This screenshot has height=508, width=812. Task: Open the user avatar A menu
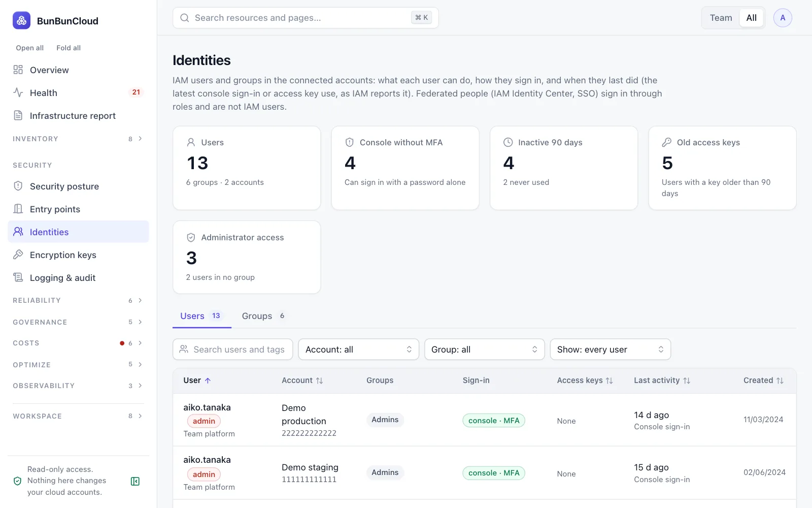click(x=783, y=18)
